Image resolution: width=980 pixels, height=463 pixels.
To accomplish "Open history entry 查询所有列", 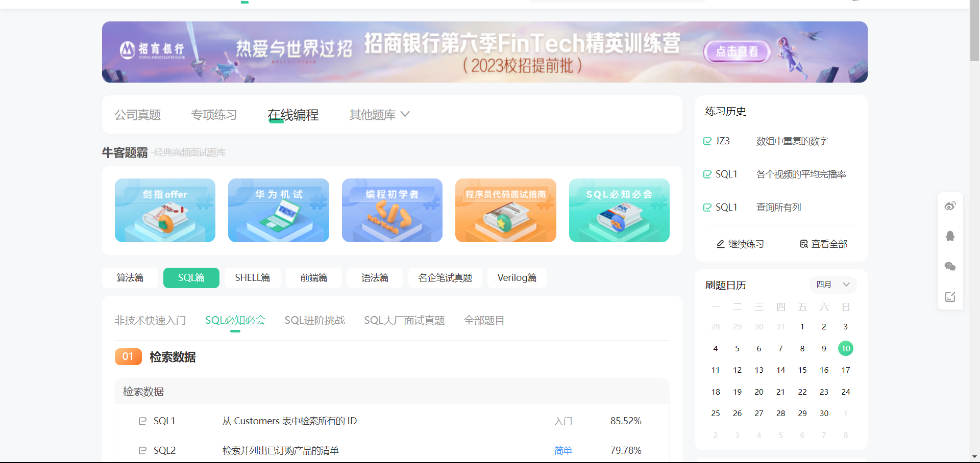I will pyautogui.click(x=779, y=208).
